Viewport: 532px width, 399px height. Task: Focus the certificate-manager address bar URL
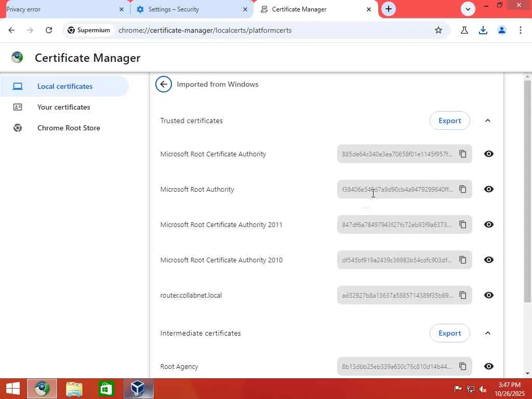coord(205,30)
